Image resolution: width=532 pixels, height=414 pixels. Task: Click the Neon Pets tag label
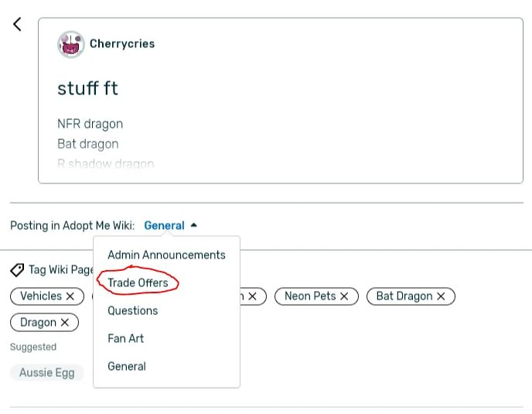point(309,296)
